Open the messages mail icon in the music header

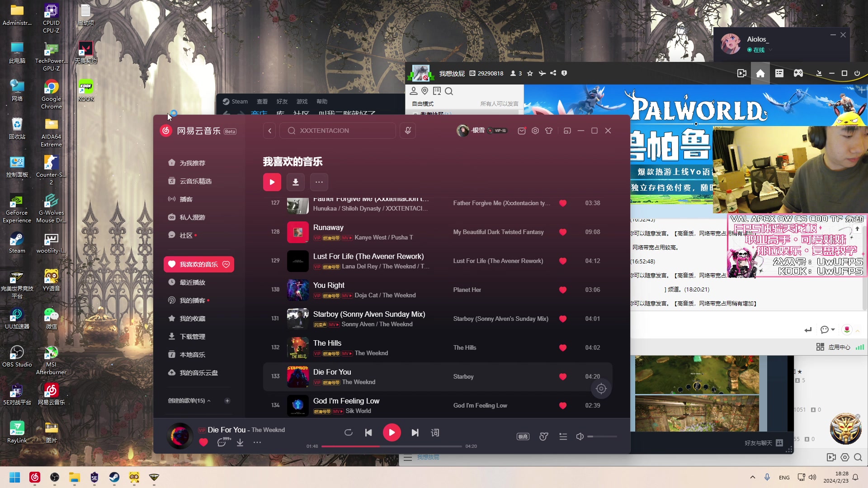pos(522,131)
